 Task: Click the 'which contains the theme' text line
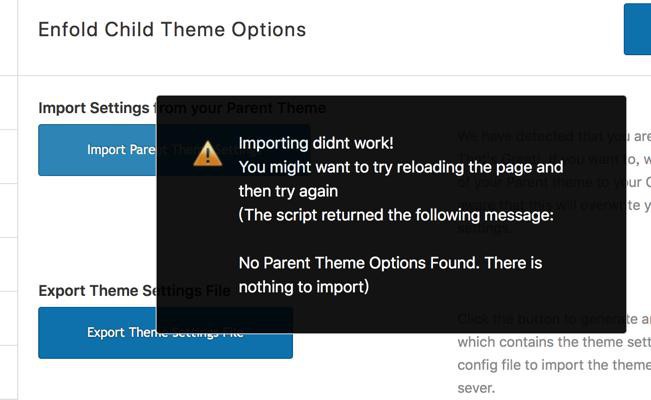(554, 342)
